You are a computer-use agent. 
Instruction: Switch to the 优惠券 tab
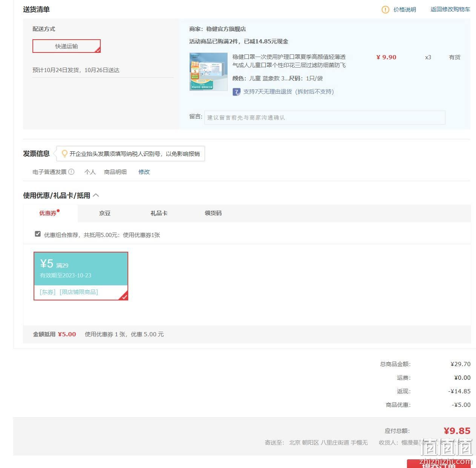click(48, 213)
